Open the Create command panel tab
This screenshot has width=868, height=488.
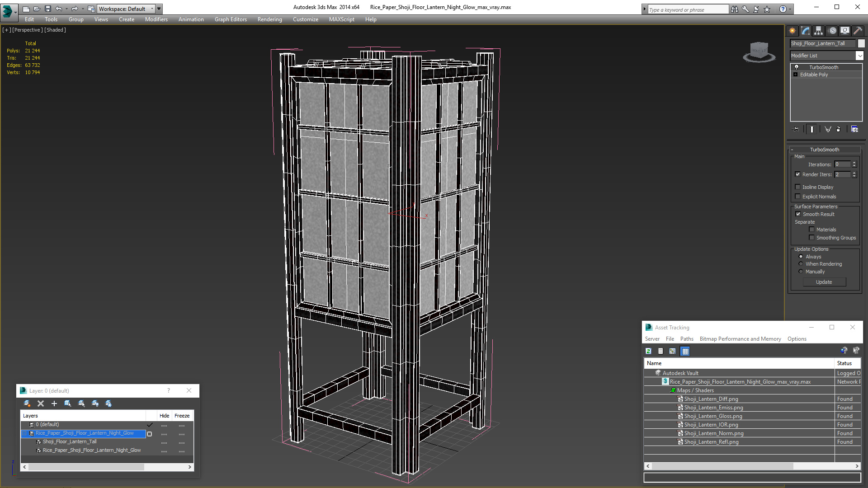[x=792, y=31]
